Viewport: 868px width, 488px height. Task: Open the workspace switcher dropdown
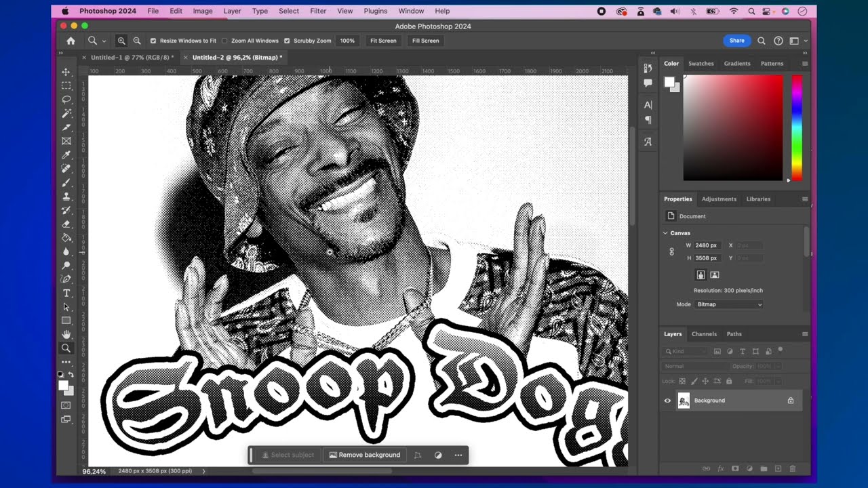pyautogui.click(x=797, y=41)
